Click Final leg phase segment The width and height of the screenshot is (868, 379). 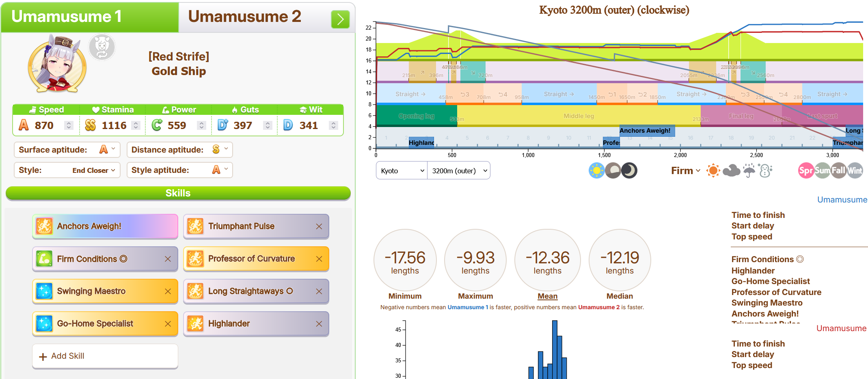741,116
